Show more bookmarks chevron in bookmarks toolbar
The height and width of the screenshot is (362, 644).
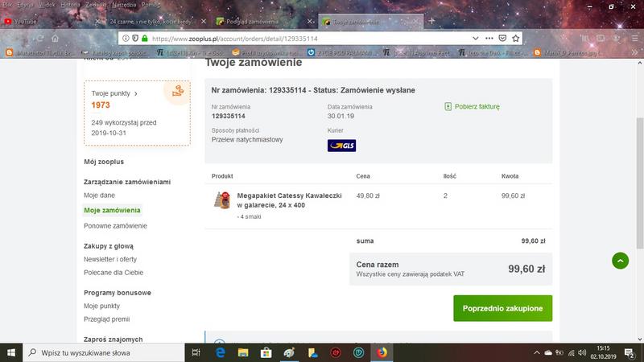634,52
